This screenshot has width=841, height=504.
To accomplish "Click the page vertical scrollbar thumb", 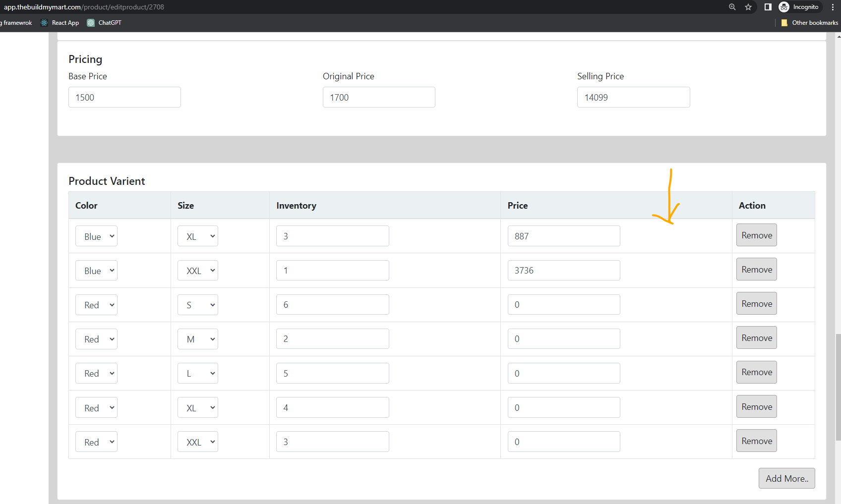I will [838, 387].
